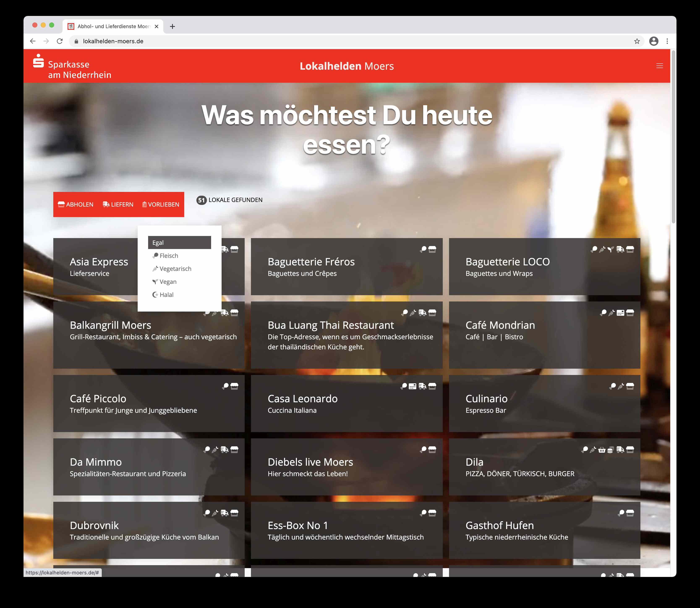This screenshot has width=700, height=608.
Task: Click the vegetarian carrot icon on Baguetterie LOCO
Action: 602,249
